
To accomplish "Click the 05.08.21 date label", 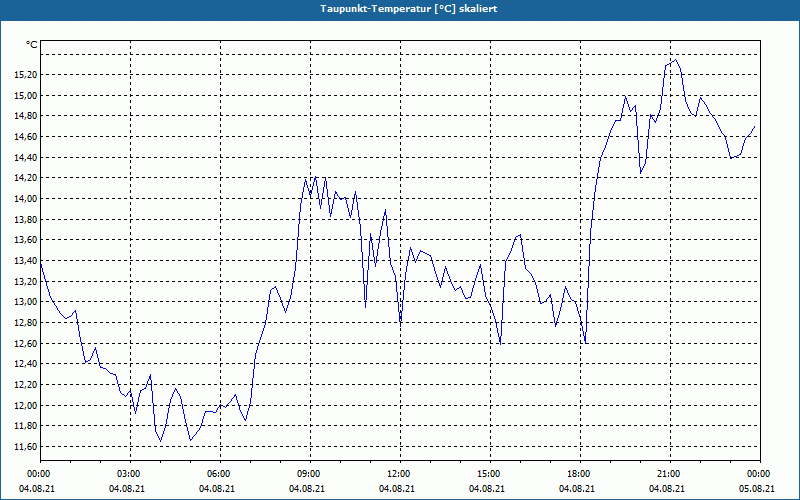I will coord(757,489).
